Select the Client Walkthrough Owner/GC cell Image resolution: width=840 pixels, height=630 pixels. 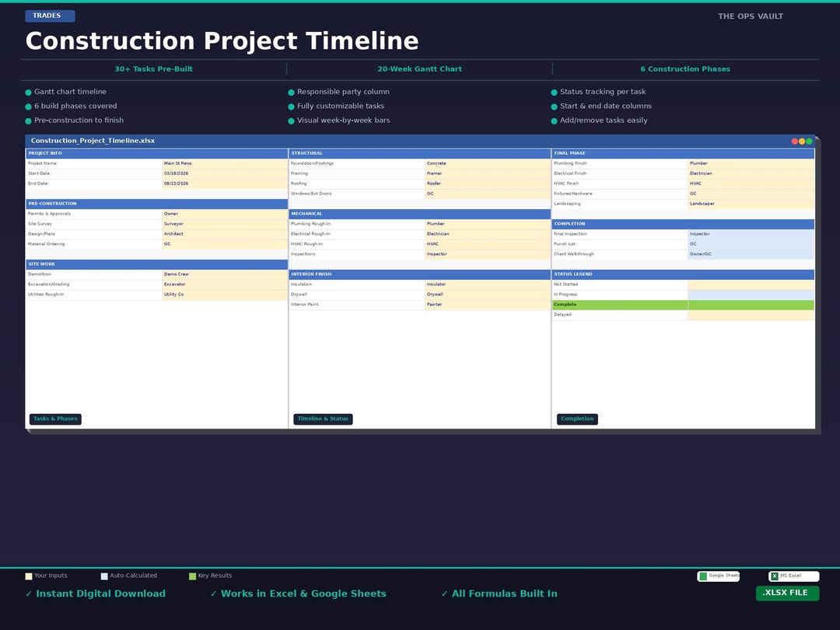pyautogui.click(x=751, y=254)
